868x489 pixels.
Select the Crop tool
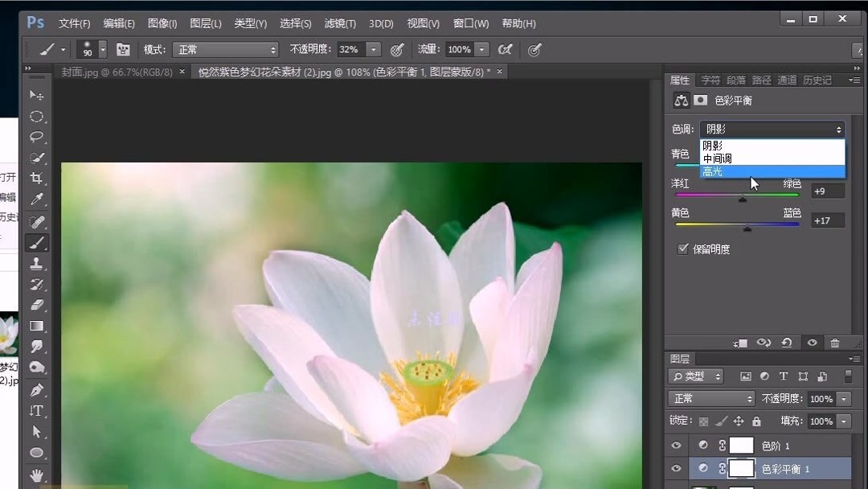pyautogui.click(x=37, y=179)
